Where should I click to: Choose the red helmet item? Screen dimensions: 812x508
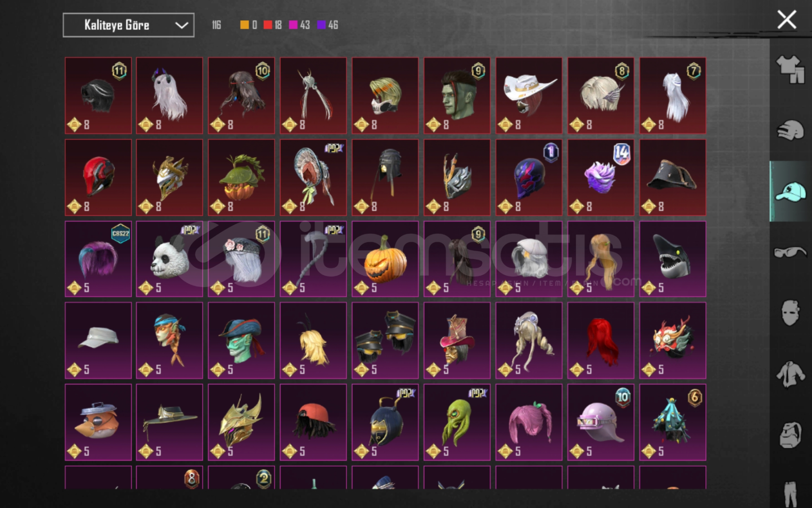(98, 177)
